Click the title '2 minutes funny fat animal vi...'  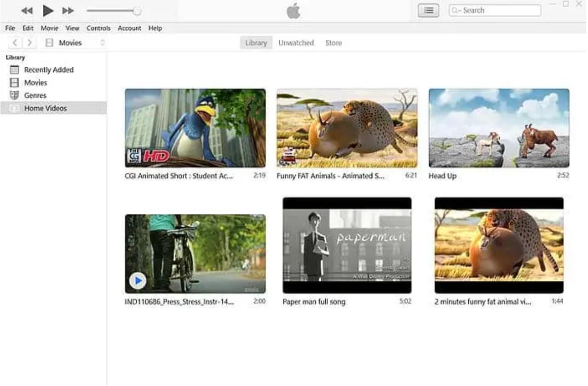pos(483,302)
